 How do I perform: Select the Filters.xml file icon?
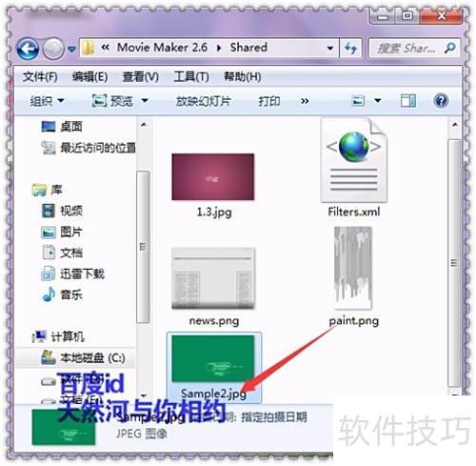[x=354, y=160]
